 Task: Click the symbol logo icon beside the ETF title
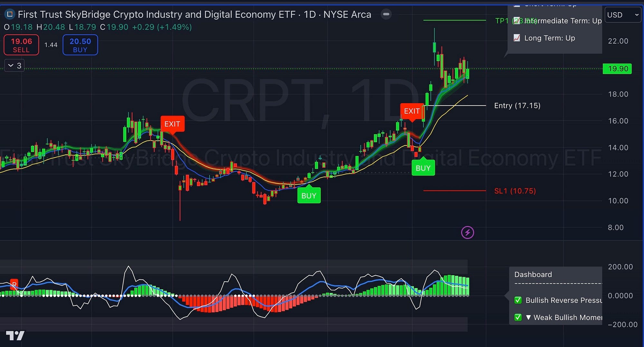coord(10,14)
